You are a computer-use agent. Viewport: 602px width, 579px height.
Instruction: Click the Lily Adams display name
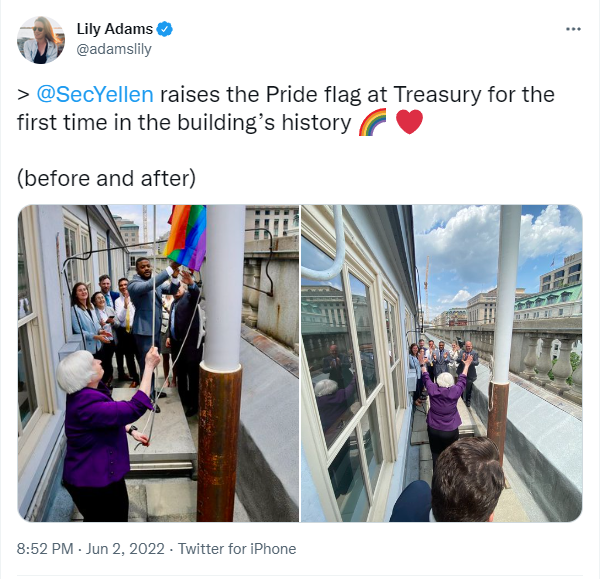point(115,29)
